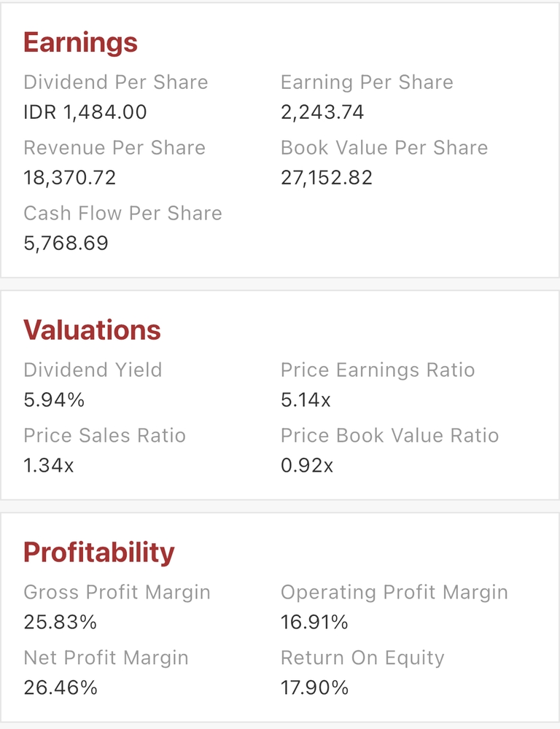Viewport: 560px width, 729px height.
Task: Select the 27,152.82 book value figure
Action: click(x=327, y=178)
